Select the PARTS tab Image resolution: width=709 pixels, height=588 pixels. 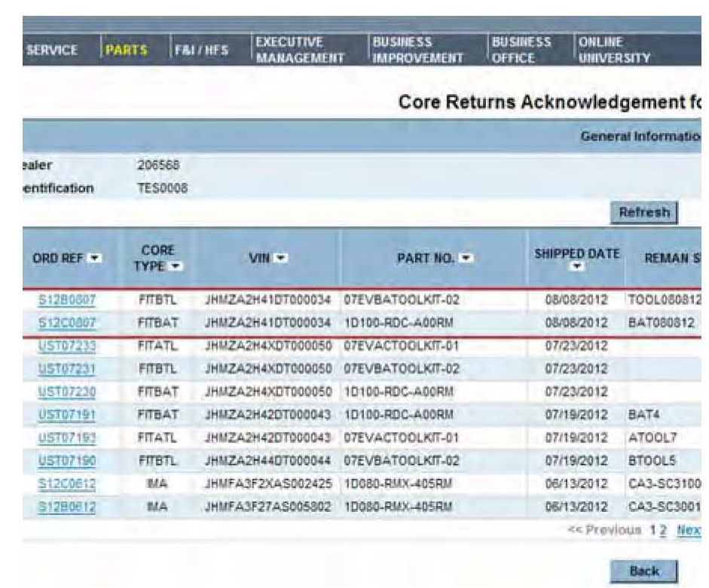(127, 50)
